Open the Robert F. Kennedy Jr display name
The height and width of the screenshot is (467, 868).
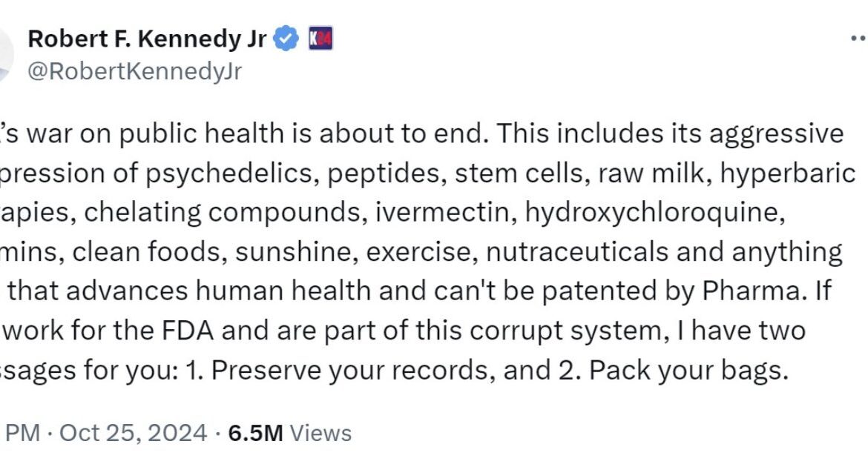click(147, 39)
